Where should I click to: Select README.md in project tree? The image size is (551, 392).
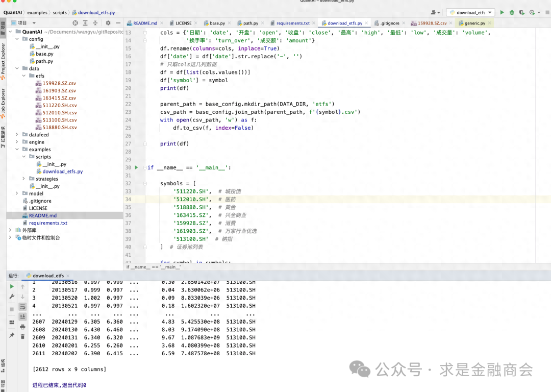[x=42, y=215]
